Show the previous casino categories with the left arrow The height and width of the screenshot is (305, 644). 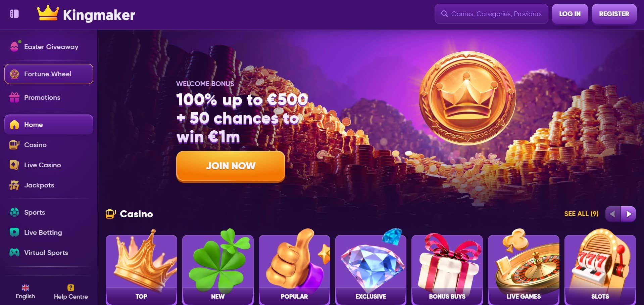point(613,214)
